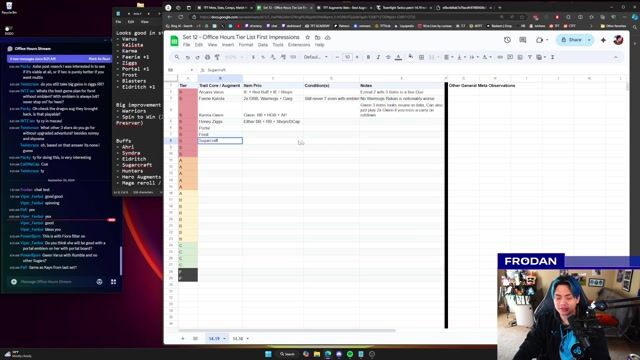The height and width of the screenshot is (360, 640).
Task: Click the print icon in toolbar
Action: (207, 57)
